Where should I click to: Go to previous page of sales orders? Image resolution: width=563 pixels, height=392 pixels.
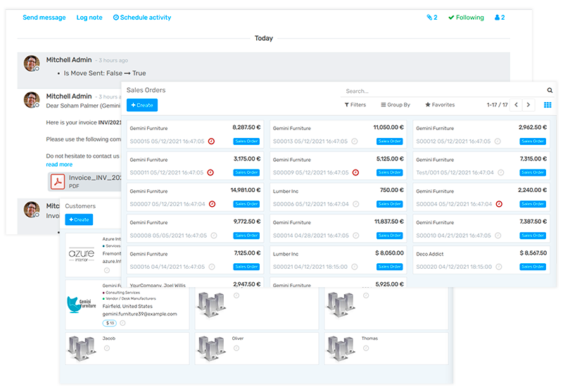pyautogui.click(x=516, y=105)
